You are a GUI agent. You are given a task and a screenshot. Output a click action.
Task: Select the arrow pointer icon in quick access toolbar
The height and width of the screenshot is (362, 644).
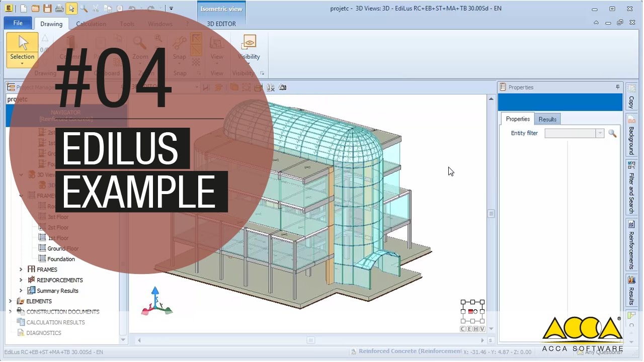[71, 9]
